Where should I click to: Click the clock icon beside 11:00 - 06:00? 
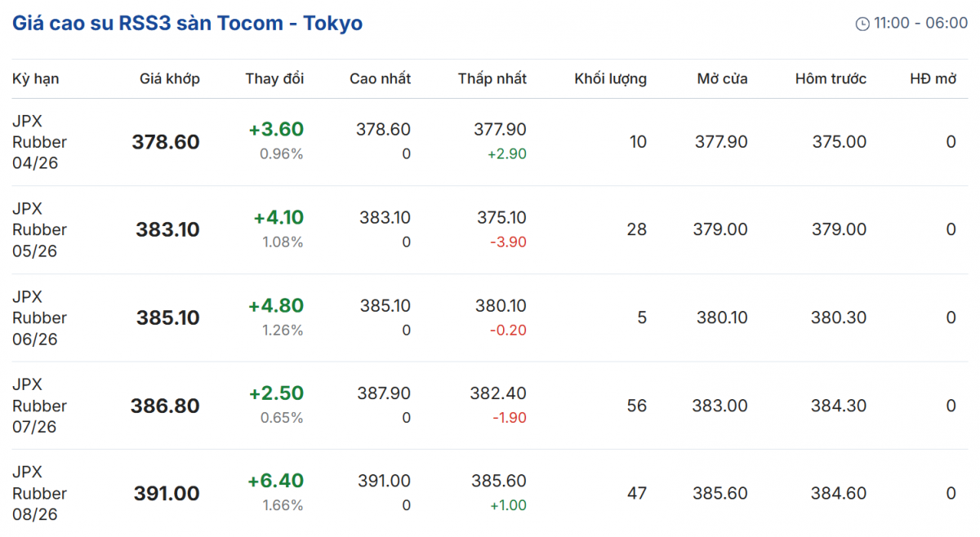[x=862, y=24]
